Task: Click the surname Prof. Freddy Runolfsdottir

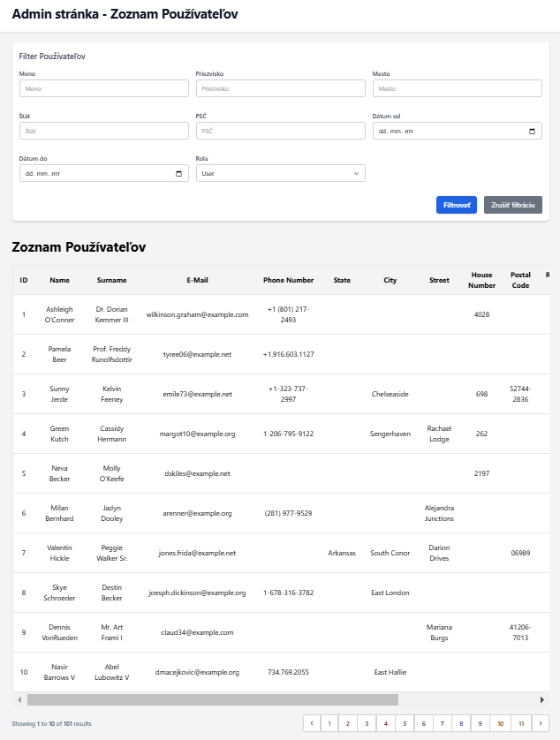Action: point(112,354)
